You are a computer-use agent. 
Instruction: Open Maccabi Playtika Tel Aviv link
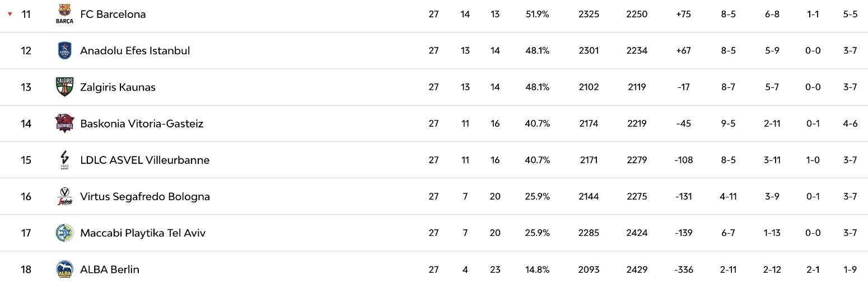coord(143,233)
